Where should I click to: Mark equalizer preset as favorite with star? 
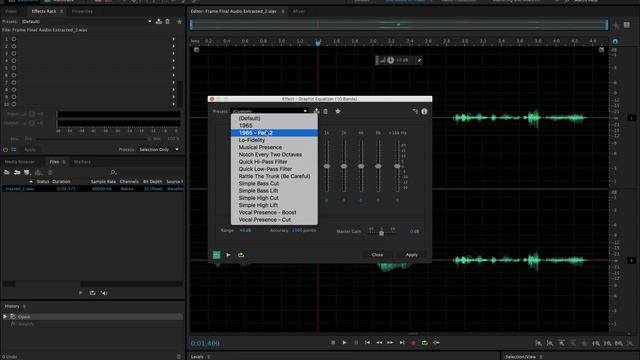pos(338,111)
